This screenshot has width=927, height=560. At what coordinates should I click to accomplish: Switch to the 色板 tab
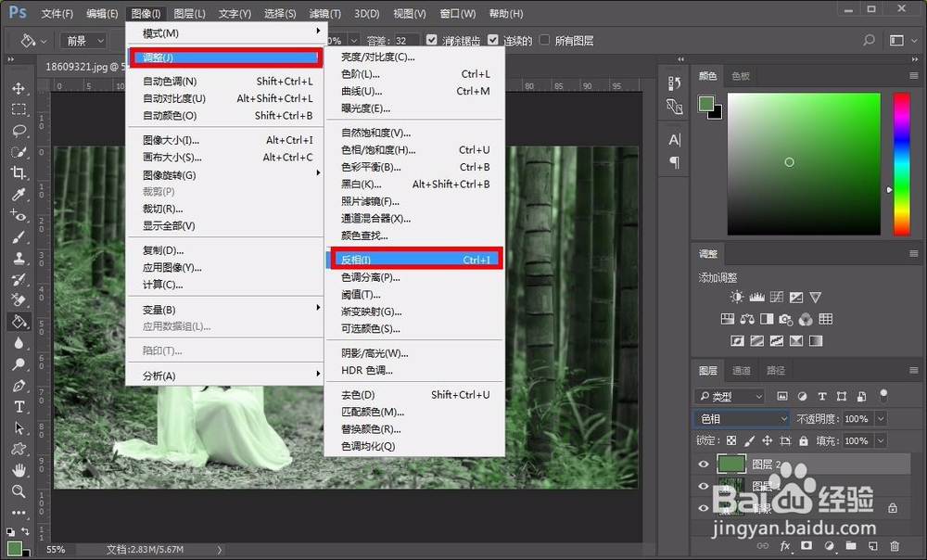coord(740,76)
